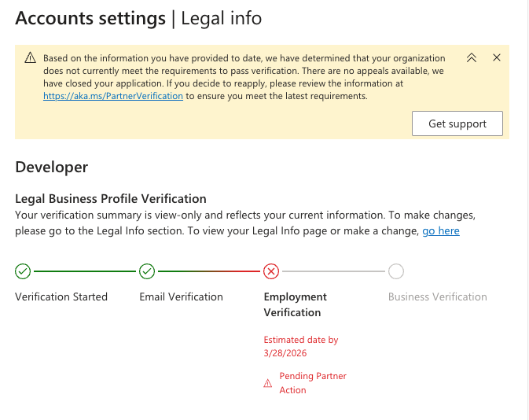Click the Email Verification green checkmark icon
Image resolution: width=529 pixels, height=420 pixels.
(x=147, y=271)
